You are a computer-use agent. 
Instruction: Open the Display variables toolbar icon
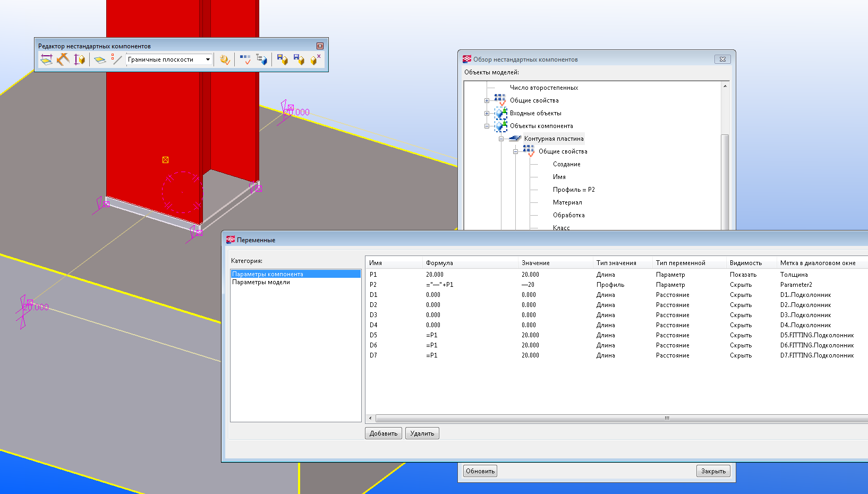click(x=245, y=59)
